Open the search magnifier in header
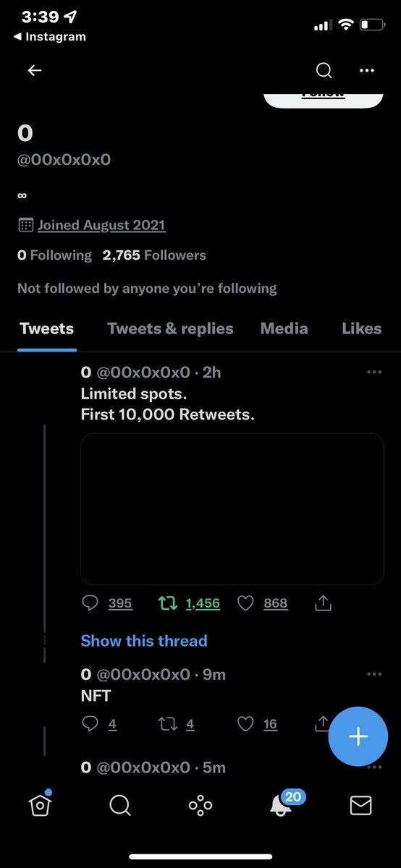401x868 pixels. click(x=324, y=70)
